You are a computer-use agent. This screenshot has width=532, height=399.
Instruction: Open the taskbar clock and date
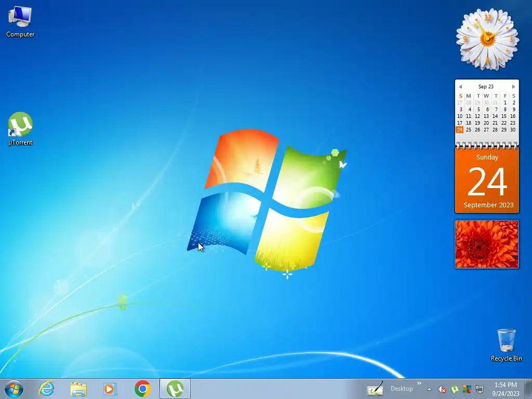(x=506, y=389)
